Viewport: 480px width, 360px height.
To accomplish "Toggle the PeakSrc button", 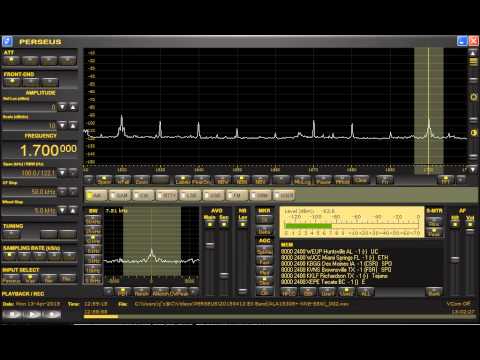I will point(202,180).
